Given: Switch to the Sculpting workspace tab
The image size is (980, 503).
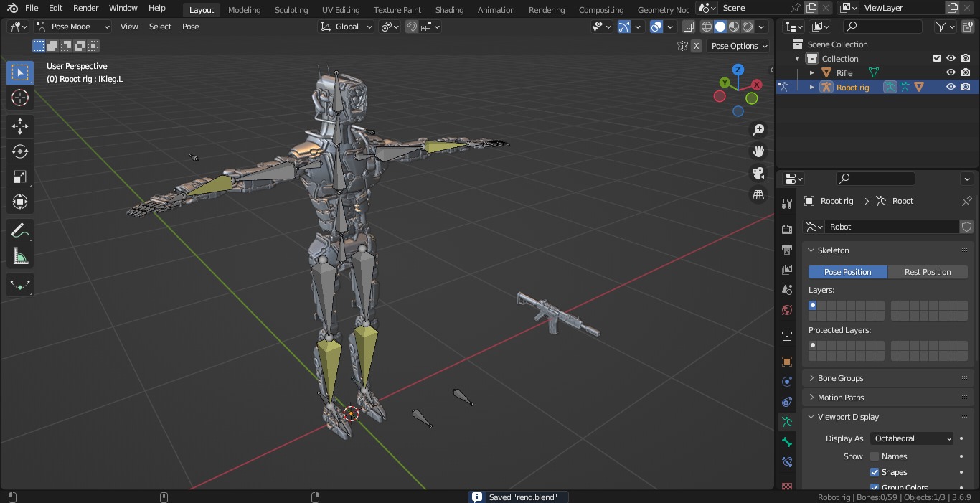Looking at the screenshot, I should (291, 9).
